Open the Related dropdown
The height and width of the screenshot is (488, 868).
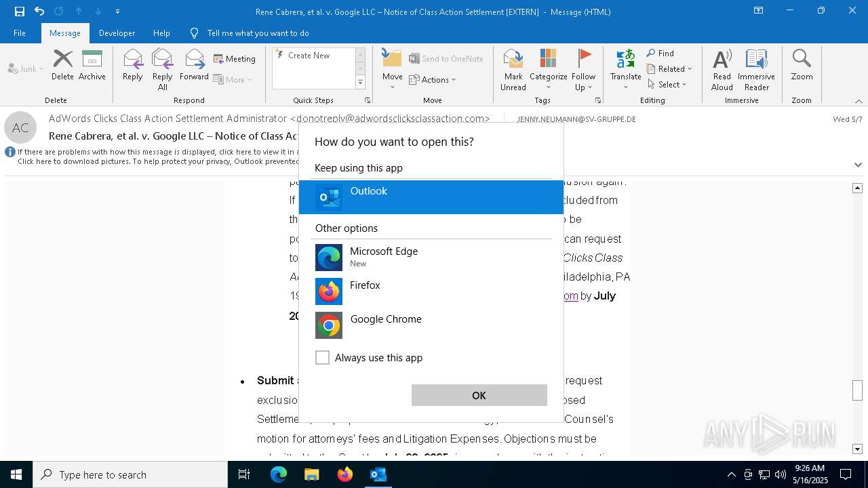click(669, 68)
